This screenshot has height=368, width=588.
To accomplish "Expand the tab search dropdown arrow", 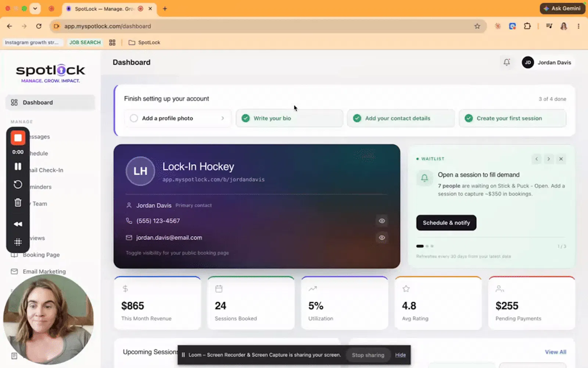I will [35, 8].
